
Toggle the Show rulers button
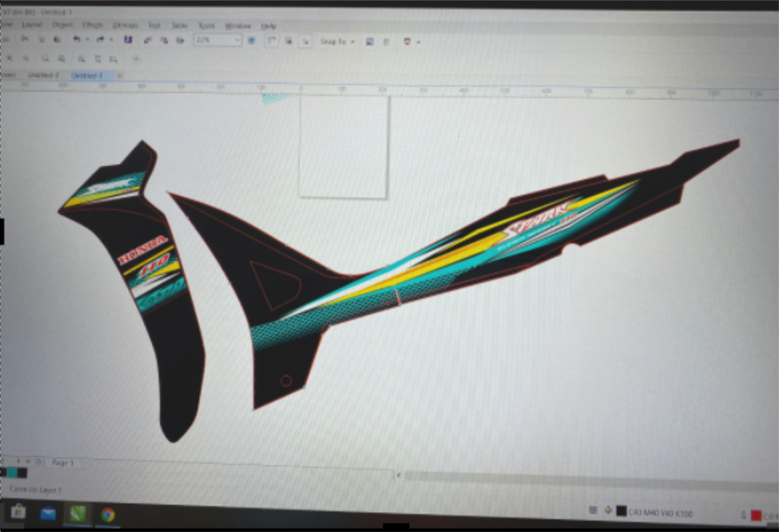(x=271, y=41)
